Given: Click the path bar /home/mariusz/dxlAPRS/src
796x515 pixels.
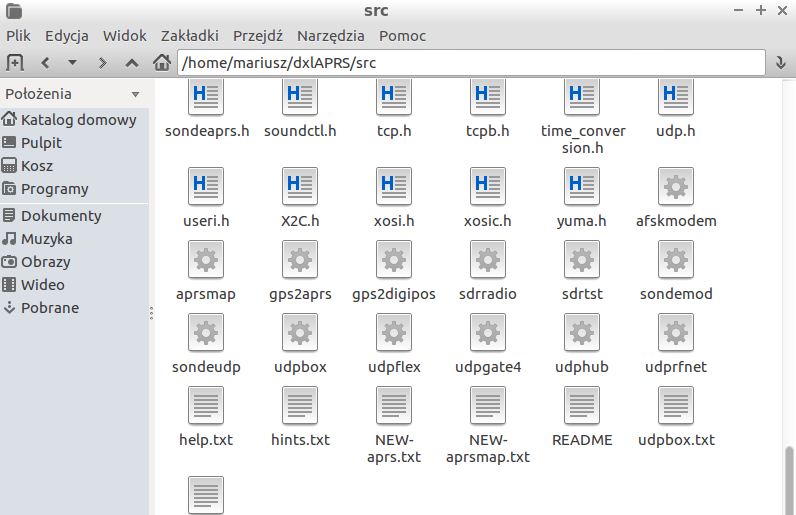Looking at the screenshot, I should point(471,62).
